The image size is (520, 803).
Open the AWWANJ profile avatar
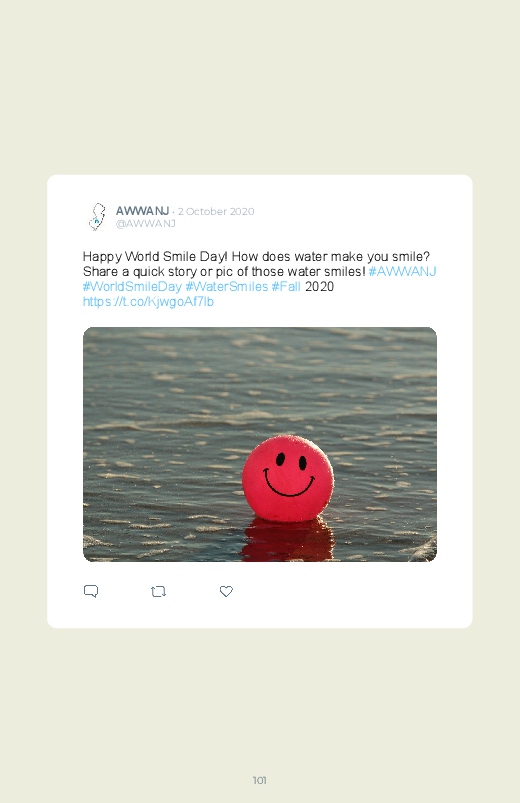[97, 217]
